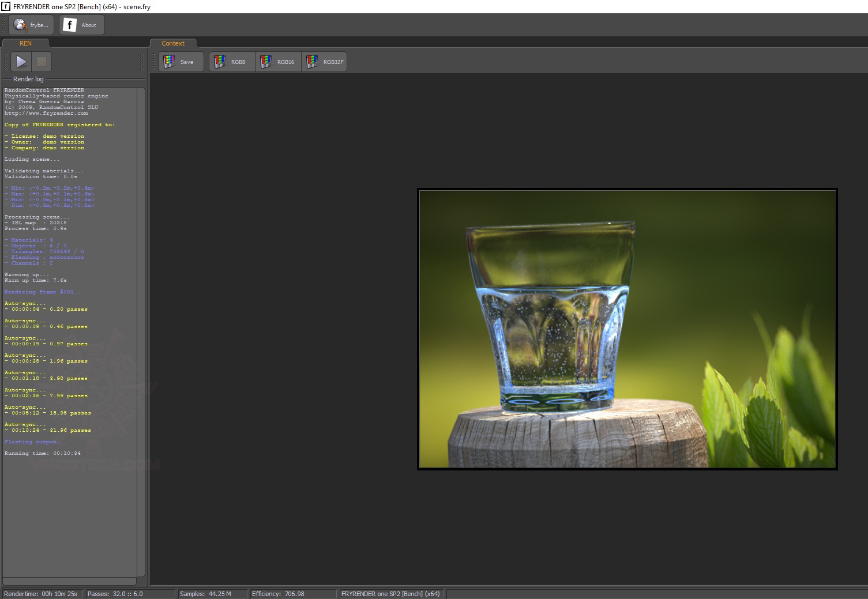868x599 pixels.
Task: Export the image in RGB16 format
Action: [278, 62]
